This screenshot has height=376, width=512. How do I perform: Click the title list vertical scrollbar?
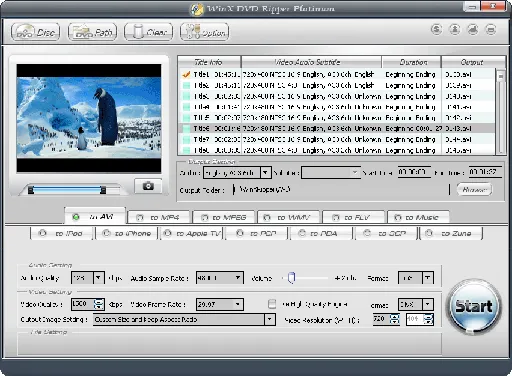500,111
